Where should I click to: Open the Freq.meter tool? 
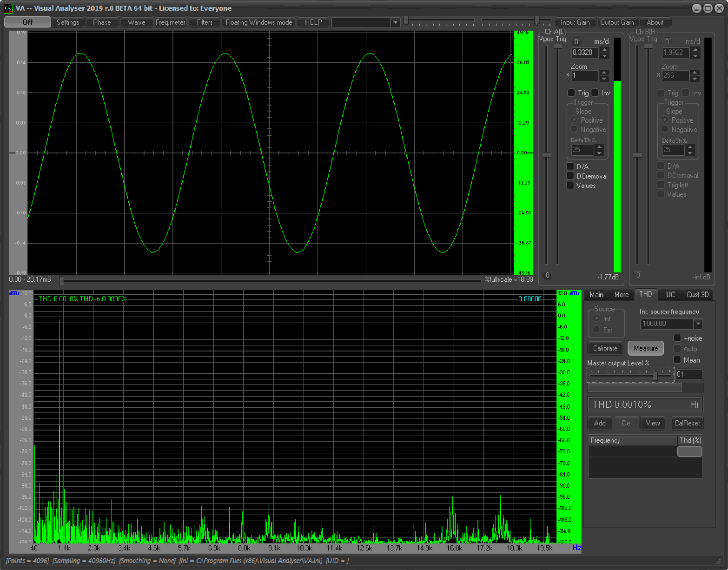point(170,22)
